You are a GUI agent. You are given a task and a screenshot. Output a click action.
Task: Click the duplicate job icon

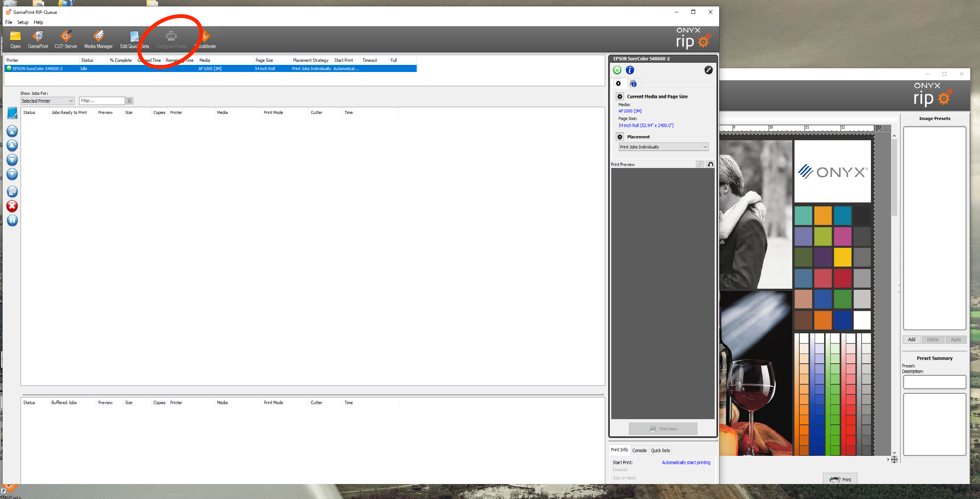point(12,192)
